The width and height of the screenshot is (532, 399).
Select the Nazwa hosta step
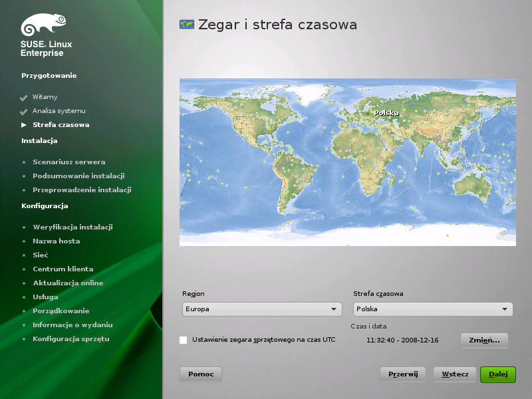click(57, 241)
